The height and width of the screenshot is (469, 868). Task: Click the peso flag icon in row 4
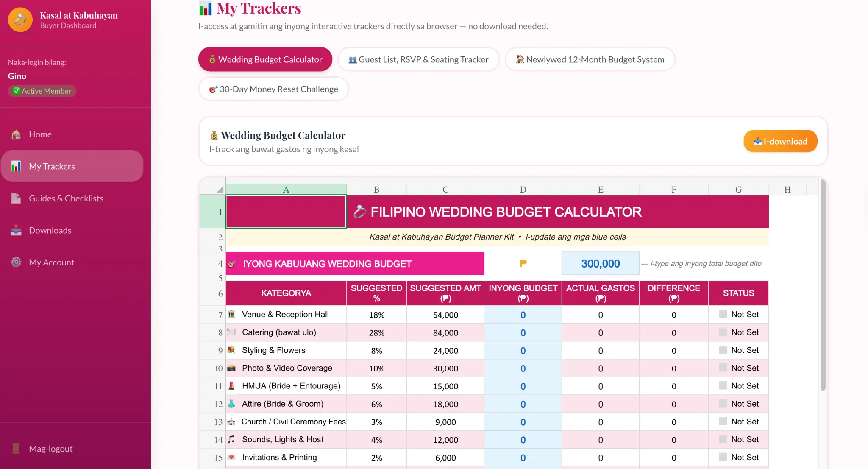pyautogui.click(x=523, y=263)
